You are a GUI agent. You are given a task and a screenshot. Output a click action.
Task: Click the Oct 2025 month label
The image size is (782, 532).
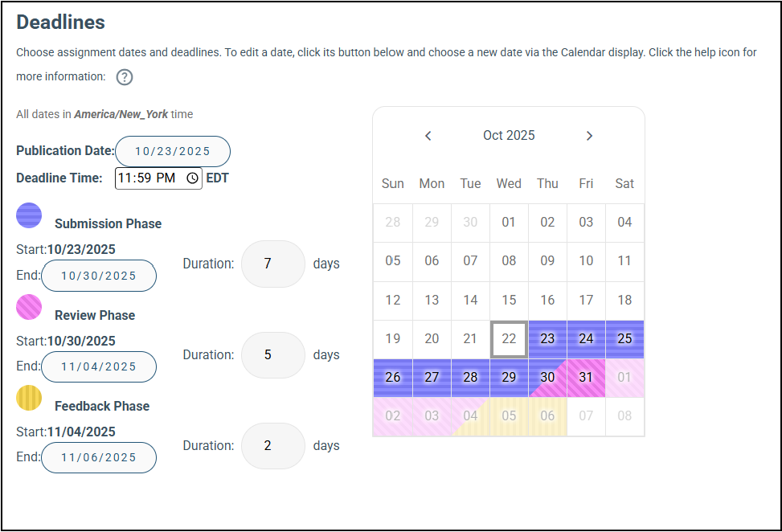pyautogui.click(x=509, y=136)
